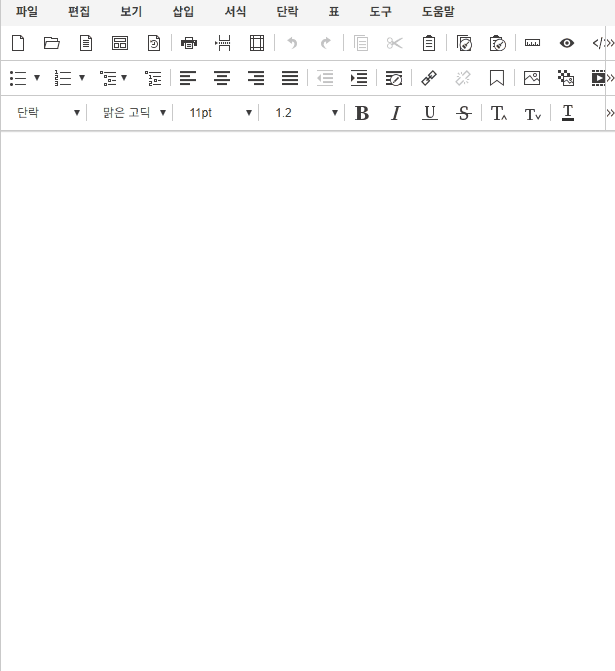Click the increase indent icon
The width and height of the screenshot is (615, 671).
(359, 78)
